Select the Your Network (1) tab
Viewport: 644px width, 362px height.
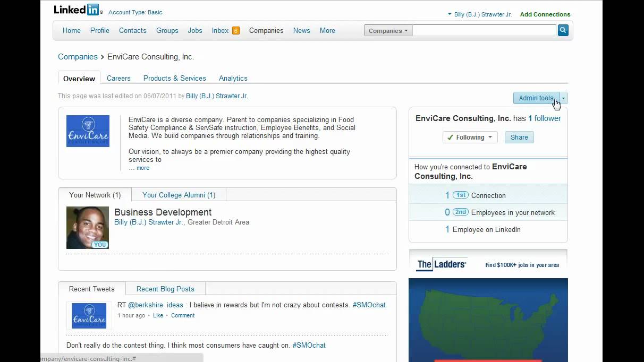coord(95,195)
